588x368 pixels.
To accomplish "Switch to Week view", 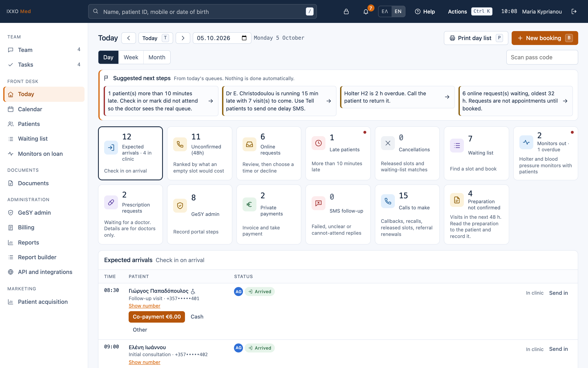I will coord(131,57).
